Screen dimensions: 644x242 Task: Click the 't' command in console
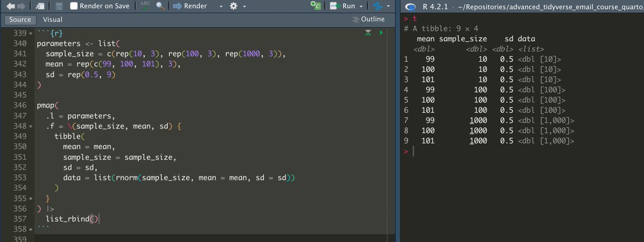(414, 18)
